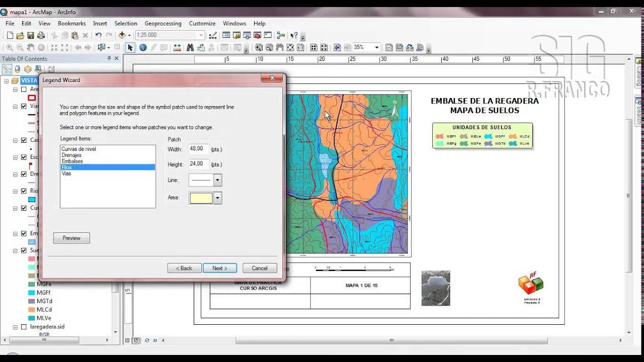Print the map using the printer icon
The height and width of the screenshot is (362, 644).
coord(41,35)
